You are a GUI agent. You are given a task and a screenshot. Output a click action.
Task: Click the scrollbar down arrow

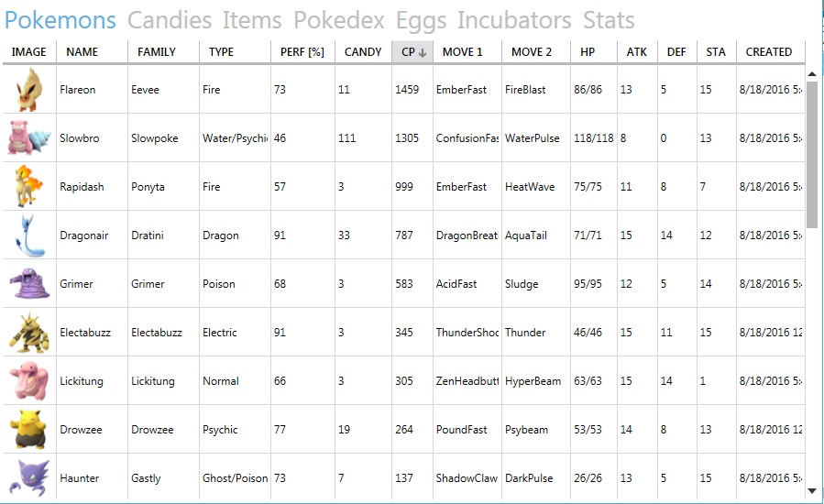812,491
